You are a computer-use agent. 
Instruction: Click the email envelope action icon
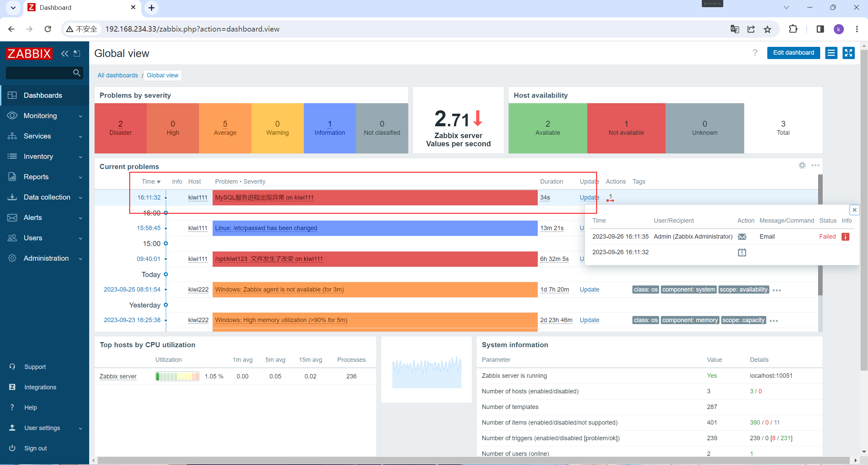pyautogui.click(x=742, y=237)
